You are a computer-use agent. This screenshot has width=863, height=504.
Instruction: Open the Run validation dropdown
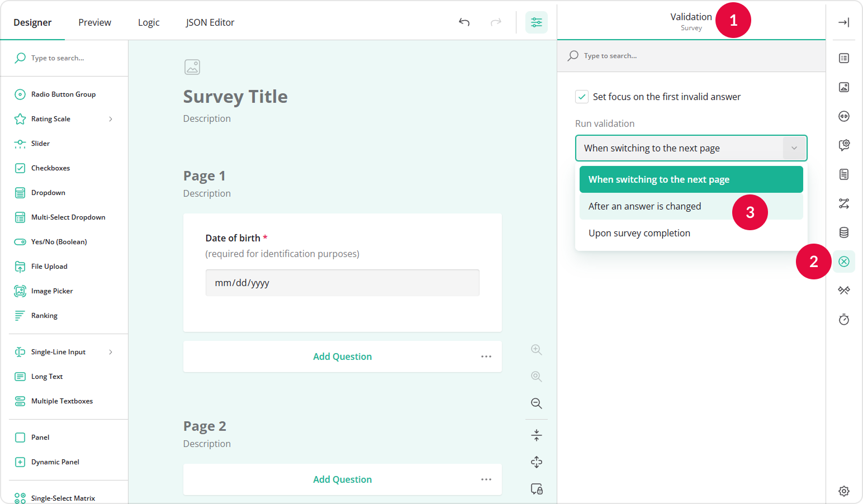click(x=691, y=148)
